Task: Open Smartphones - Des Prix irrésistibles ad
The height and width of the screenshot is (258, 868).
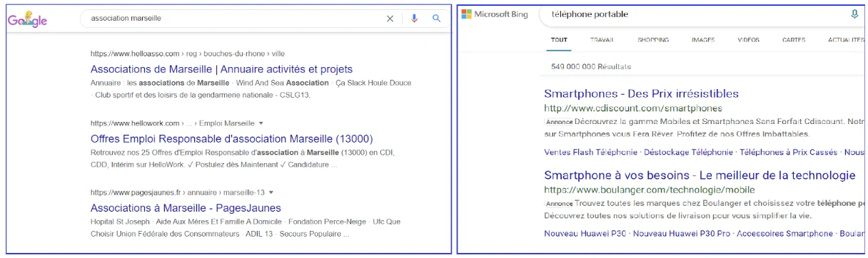Action: pyautogui.click(x=641, y=93)
